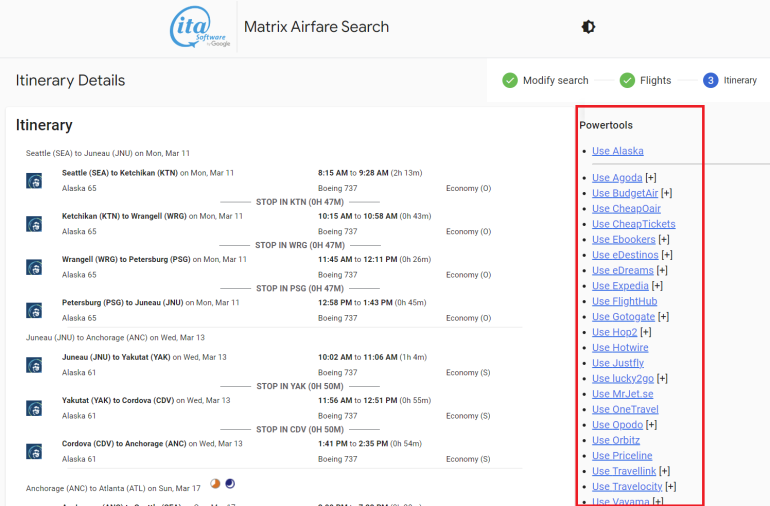This screenshot has width=770, height=506.
Task: Expand the [+] next to Use Agoda
Action: pyautogui.click(x=651, y=178)
